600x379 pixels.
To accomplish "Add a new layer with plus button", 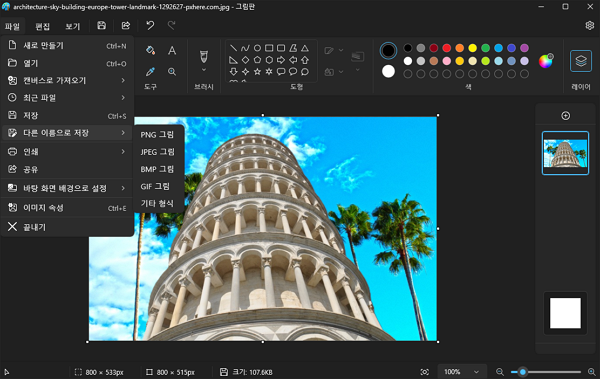I will [x=566, y=116].
